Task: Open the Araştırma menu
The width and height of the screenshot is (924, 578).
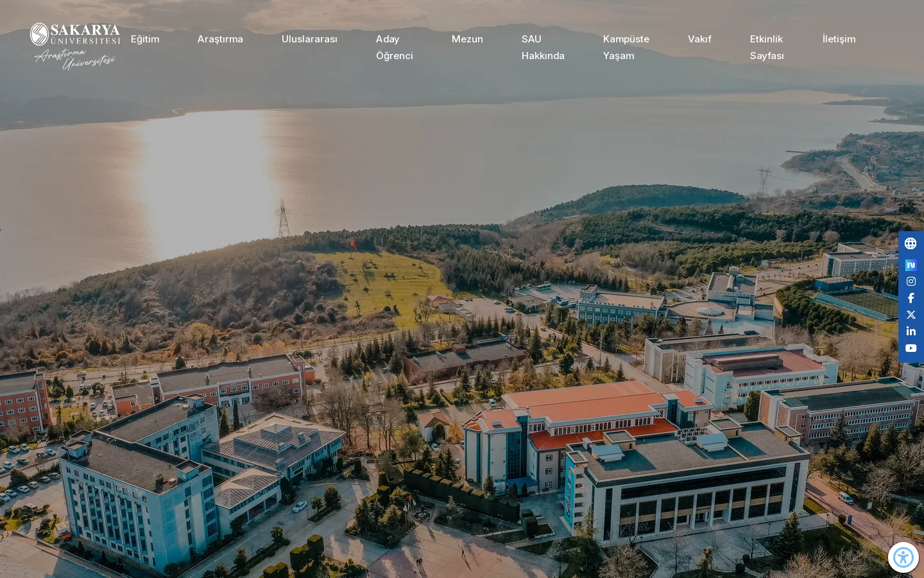Action: (x=220, y=39)
